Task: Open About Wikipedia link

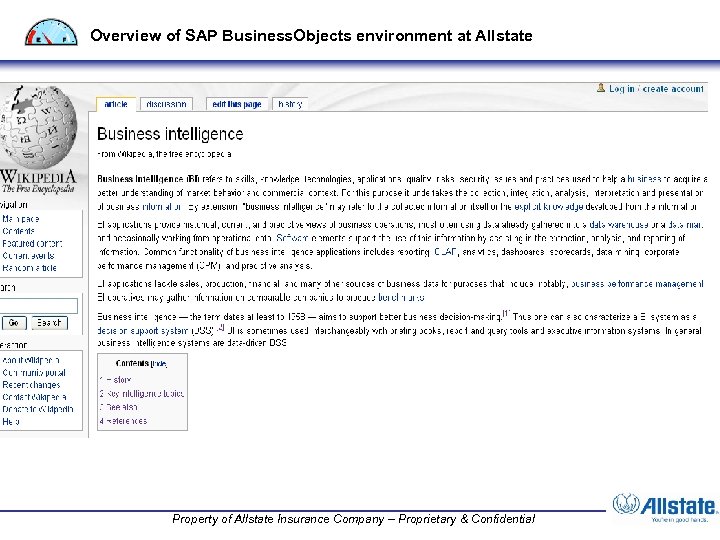Action: coord(31,360)
